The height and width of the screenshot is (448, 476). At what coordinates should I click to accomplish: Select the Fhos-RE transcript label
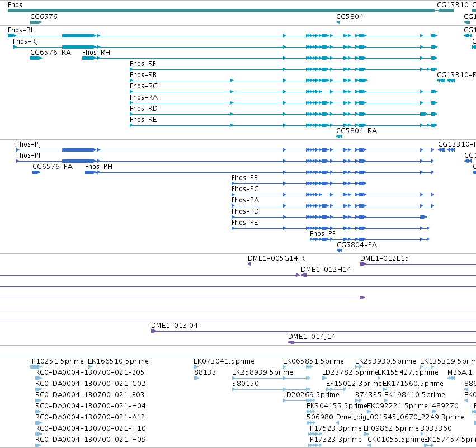tap(143, 120)
